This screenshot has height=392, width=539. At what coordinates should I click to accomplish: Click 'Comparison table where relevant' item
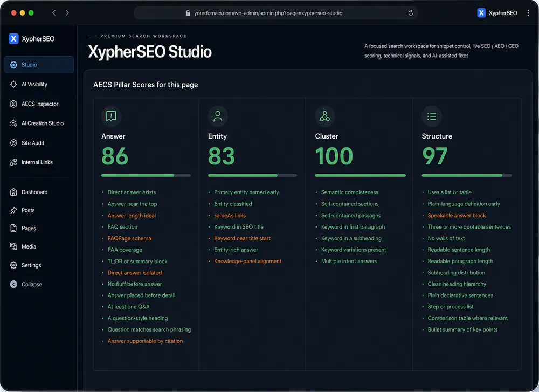[x=467, y=318]
